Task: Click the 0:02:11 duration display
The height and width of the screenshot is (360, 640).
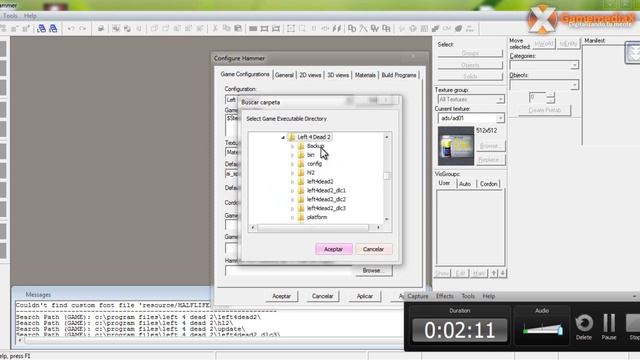Action: pos(460,330)
